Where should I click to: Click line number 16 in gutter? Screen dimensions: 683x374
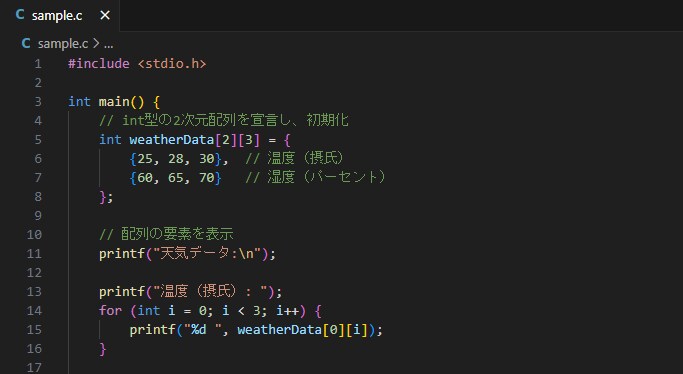tap(34, 348)
